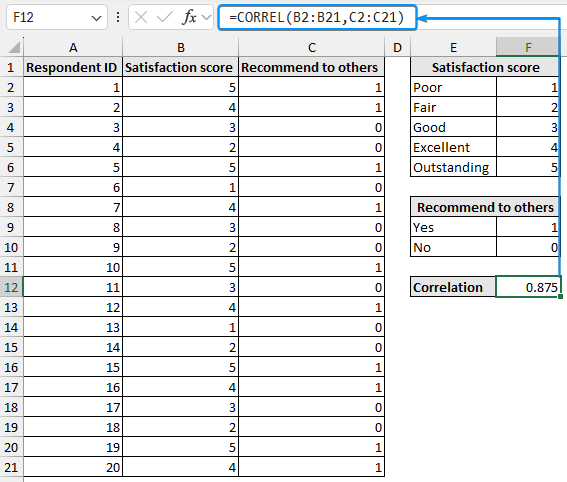Select column D header

pos(397,47)
